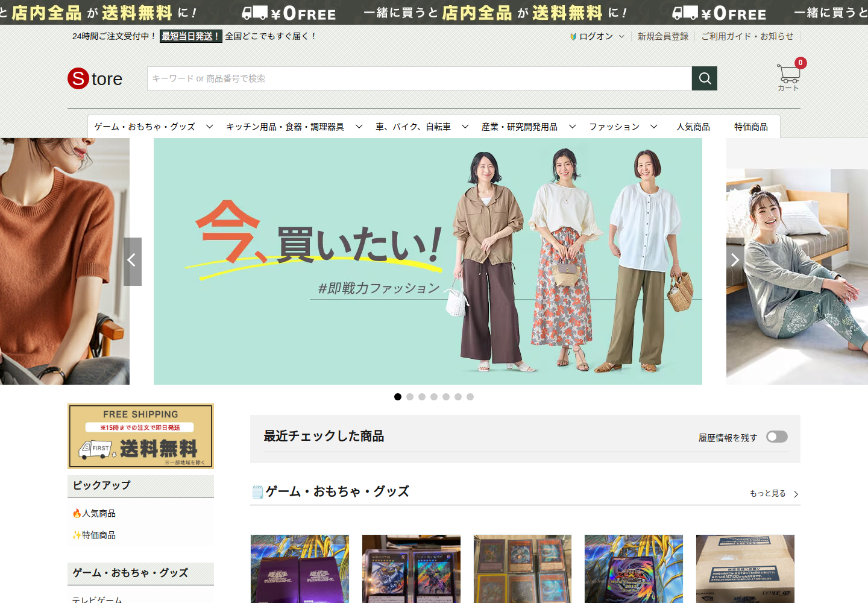Click the fire icon beside 人気商品 in sidebar
This screenshot has height=603, width=868.
click(77, 513)
